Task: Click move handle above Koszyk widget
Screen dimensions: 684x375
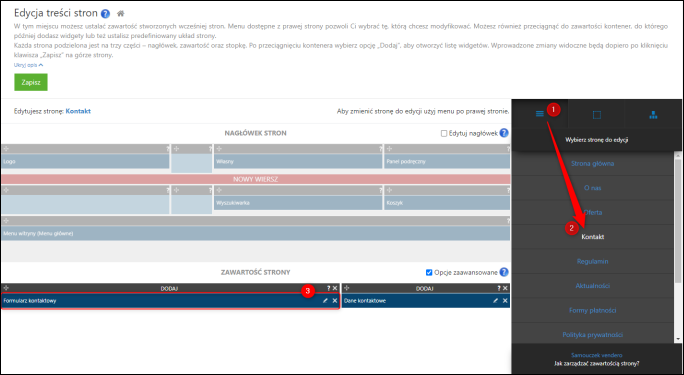Action: pyautogui.click(x=389, y=190)
